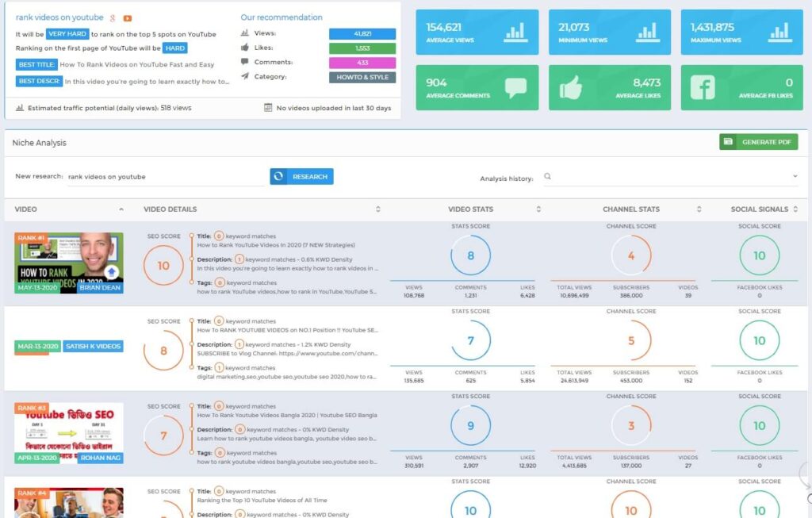Click the New research keyword input field
The image size is (812, 518).
pyautogui.click(x=166, y=177)
